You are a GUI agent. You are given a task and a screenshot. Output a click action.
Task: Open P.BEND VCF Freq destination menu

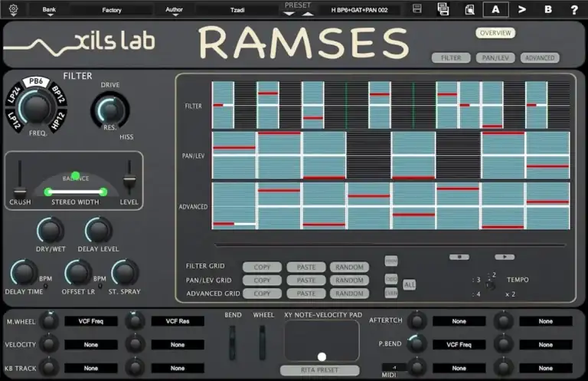click(x=459, y=345)
